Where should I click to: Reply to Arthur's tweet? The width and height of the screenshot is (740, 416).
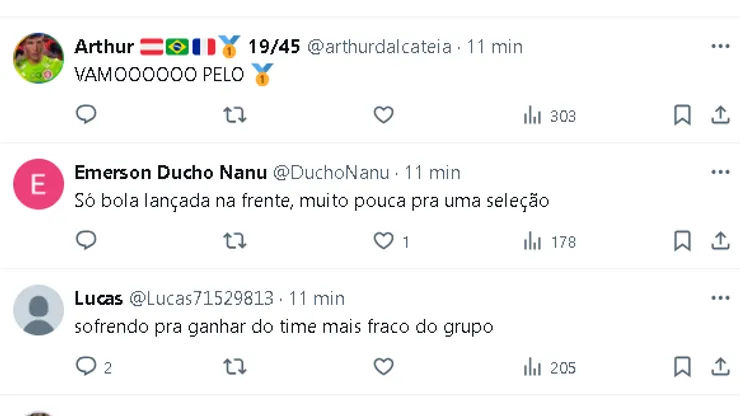87,115
